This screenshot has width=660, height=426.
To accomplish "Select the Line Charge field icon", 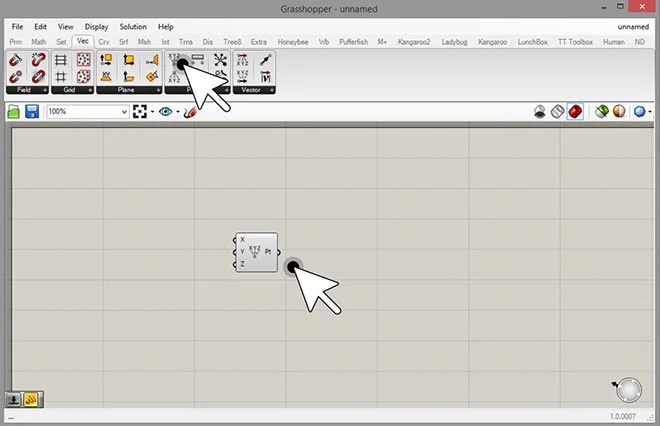I will click(x=15, y=60).
